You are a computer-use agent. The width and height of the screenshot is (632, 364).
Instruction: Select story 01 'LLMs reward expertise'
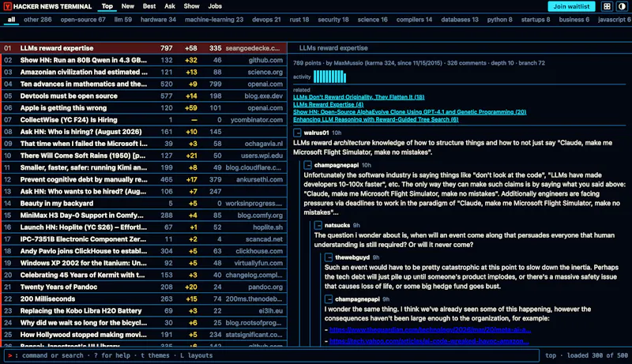pyautogui.click(x=145, y=48)
